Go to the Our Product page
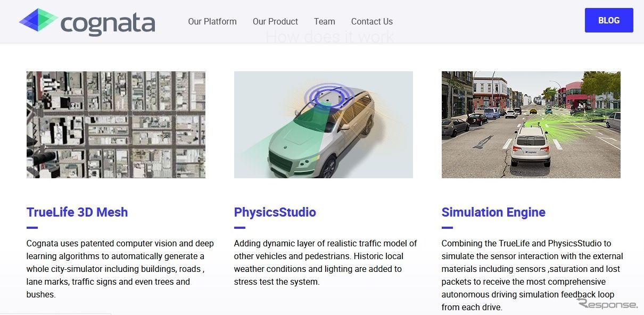This screenshot has width=644, height=315. tap(275, 21)
